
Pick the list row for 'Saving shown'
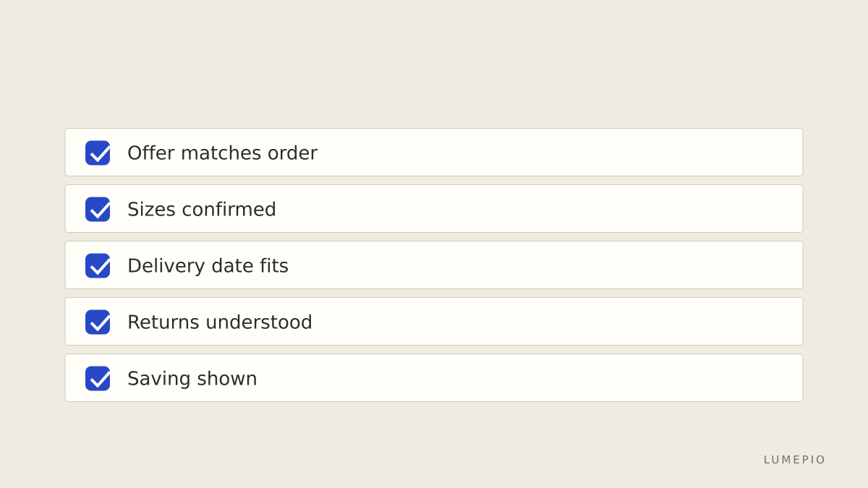coord(434,378)
